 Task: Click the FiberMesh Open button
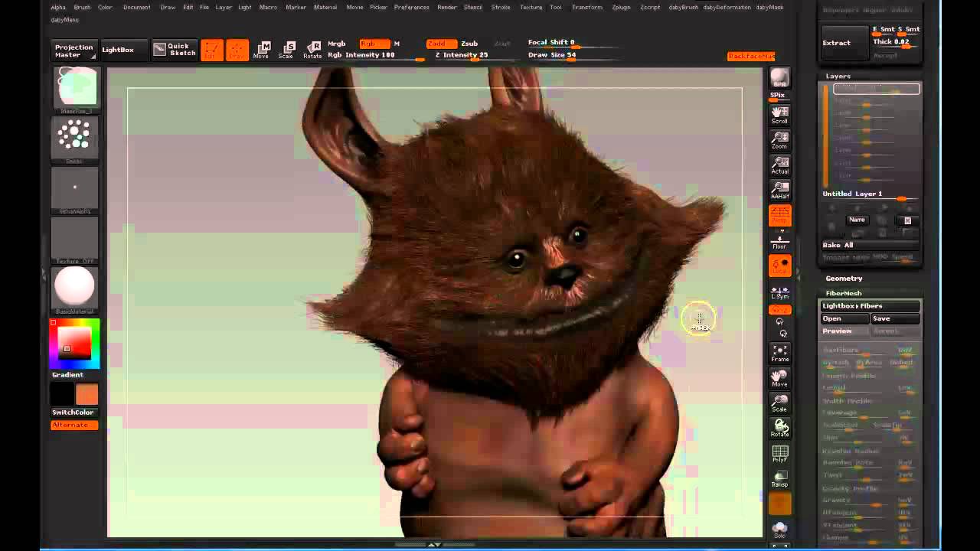(x=844, y=318)
